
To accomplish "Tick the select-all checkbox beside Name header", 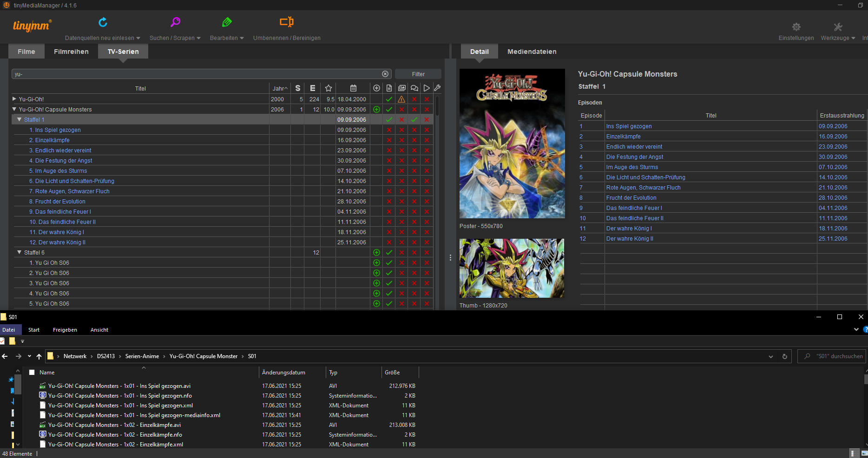I will [32, 373].
